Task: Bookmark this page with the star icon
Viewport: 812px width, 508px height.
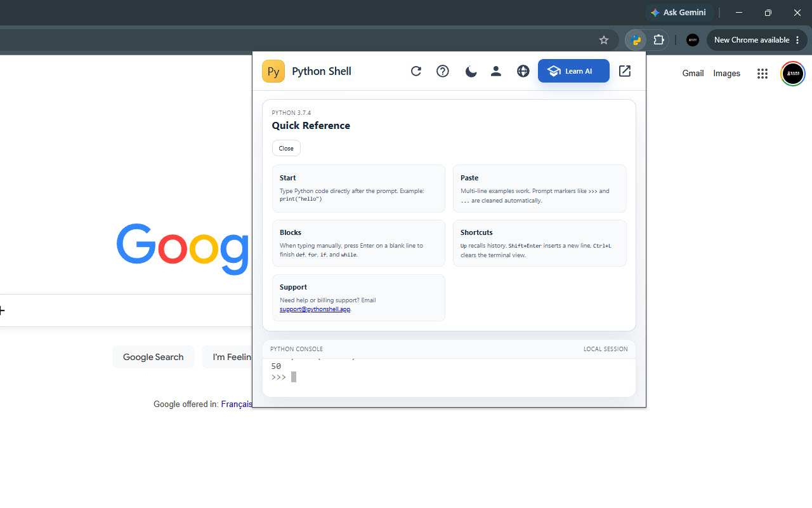Action: coord(604,40)
